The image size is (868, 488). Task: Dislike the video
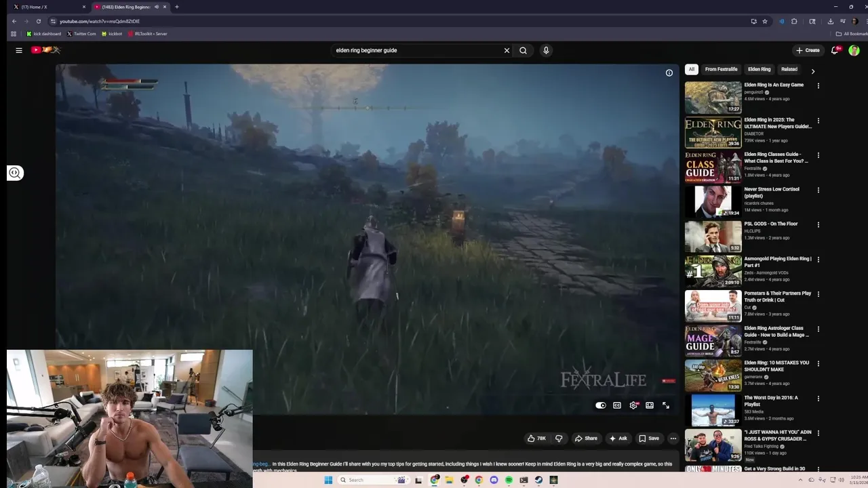[559, 439]
